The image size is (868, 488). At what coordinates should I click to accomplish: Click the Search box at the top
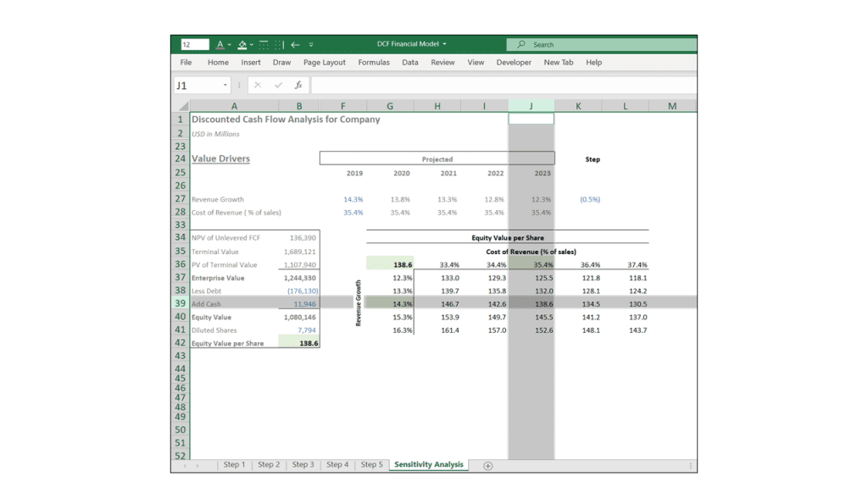[559, 43]
